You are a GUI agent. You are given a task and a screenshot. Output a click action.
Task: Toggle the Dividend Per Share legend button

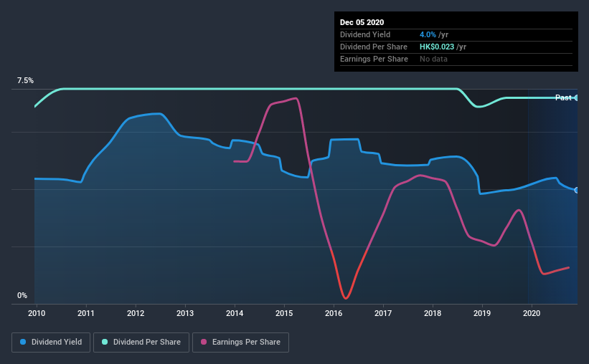click(141, 343)
